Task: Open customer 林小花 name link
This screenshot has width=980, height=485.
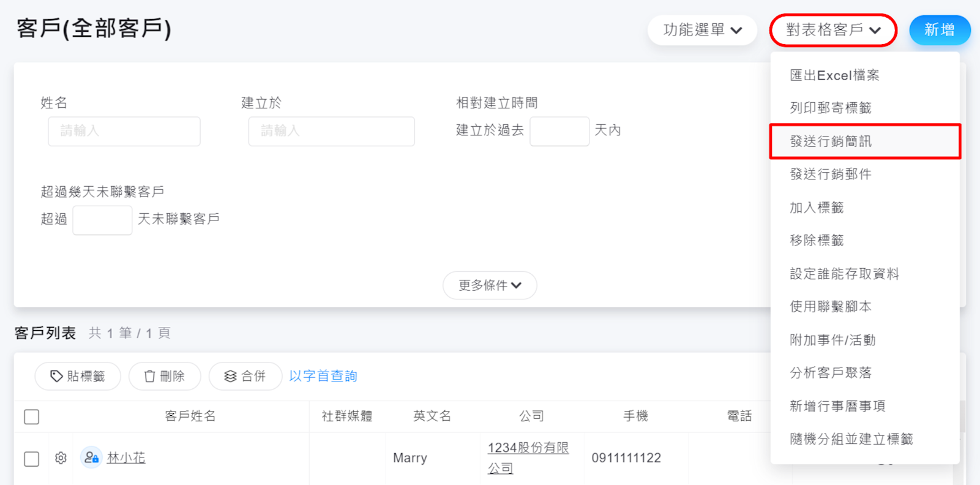Action: click(126, 457)
